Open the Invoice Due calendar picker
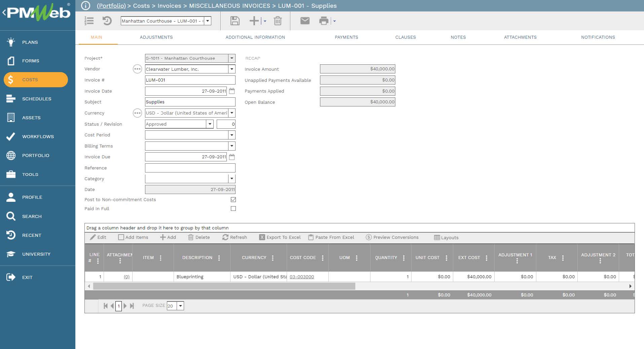This screenshot has width=644, height=349. [232, 157]
